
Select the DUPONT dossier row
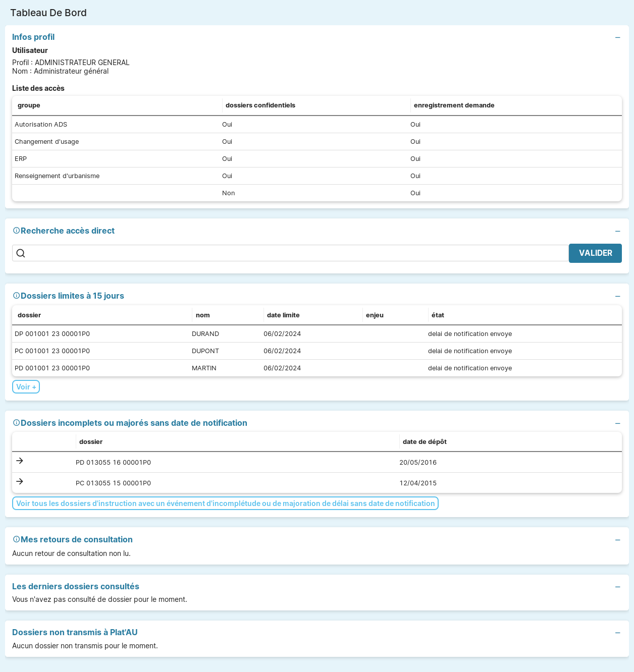(x=205, y=351)
